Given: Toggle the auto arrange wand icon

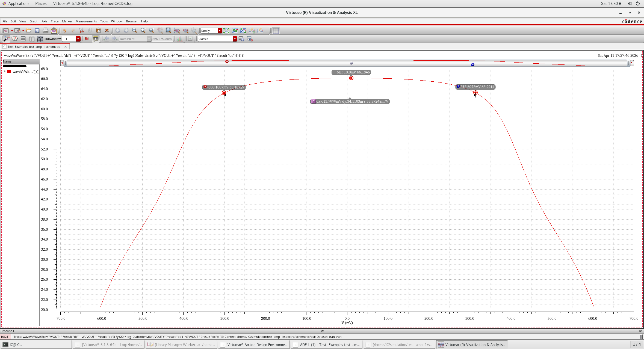Looking at the screenshot, I should [x=6, y=39].
